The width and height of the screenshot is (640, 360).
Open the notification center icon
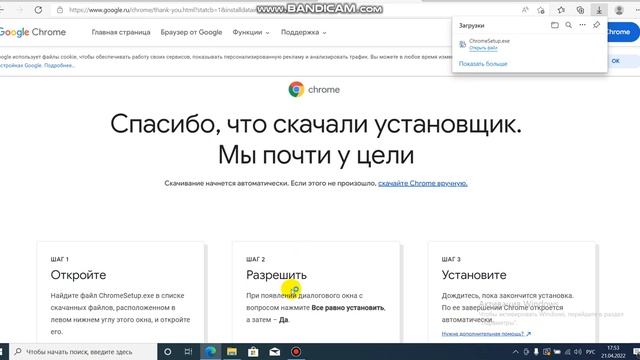(x=636, y=352)
